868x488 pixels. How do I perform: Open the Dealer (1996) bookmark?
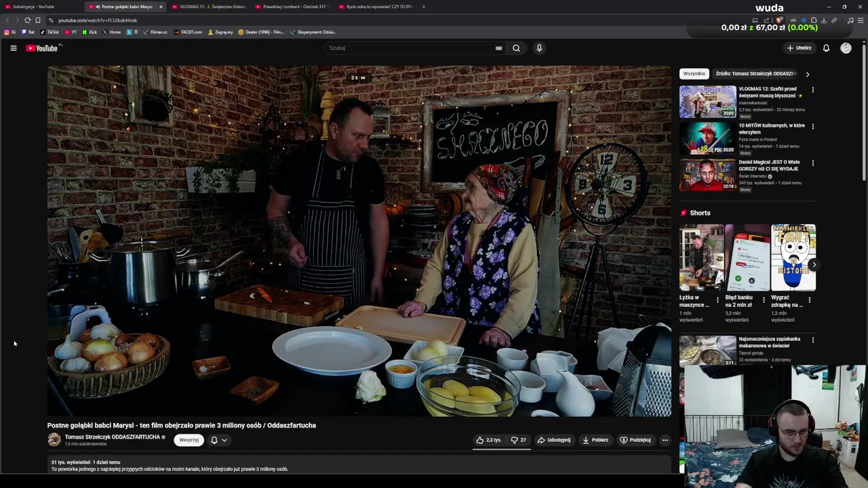click(261, 32)
